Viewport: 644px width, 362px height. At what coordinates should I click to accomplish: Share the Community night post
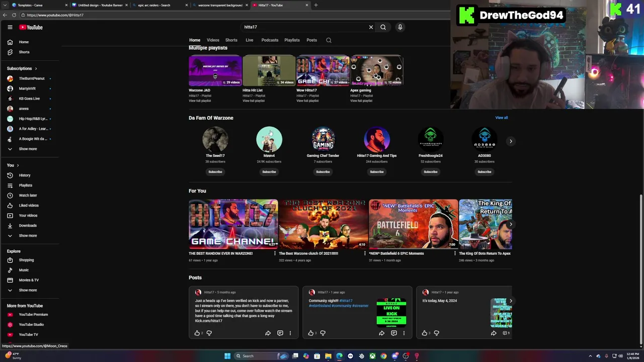[381, 333]
